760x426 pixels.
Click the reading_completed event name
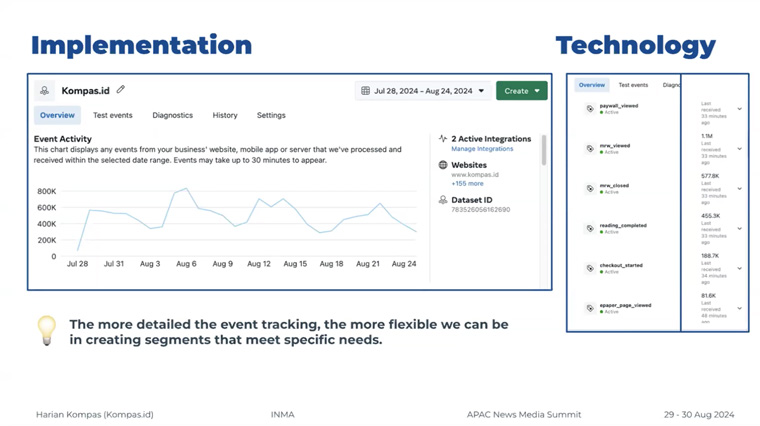pos(623,225)
